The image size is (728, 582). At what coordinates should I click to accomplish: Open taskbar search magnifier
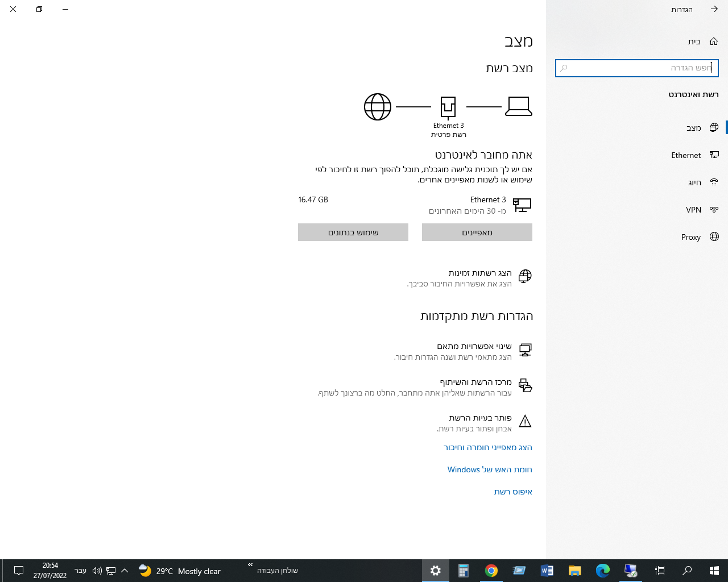pyautogui.click(x=687, y=571)
